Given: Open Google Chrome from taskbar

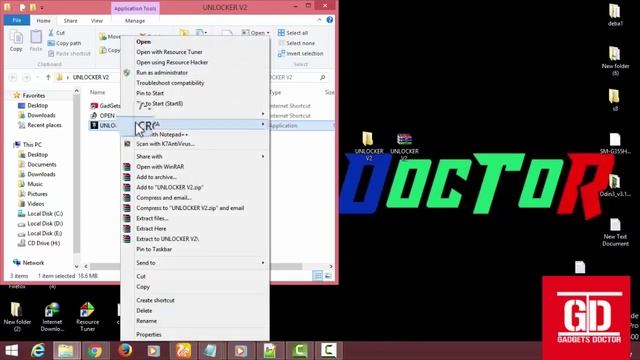Looking at the screenshot, I should pos(95,351).
